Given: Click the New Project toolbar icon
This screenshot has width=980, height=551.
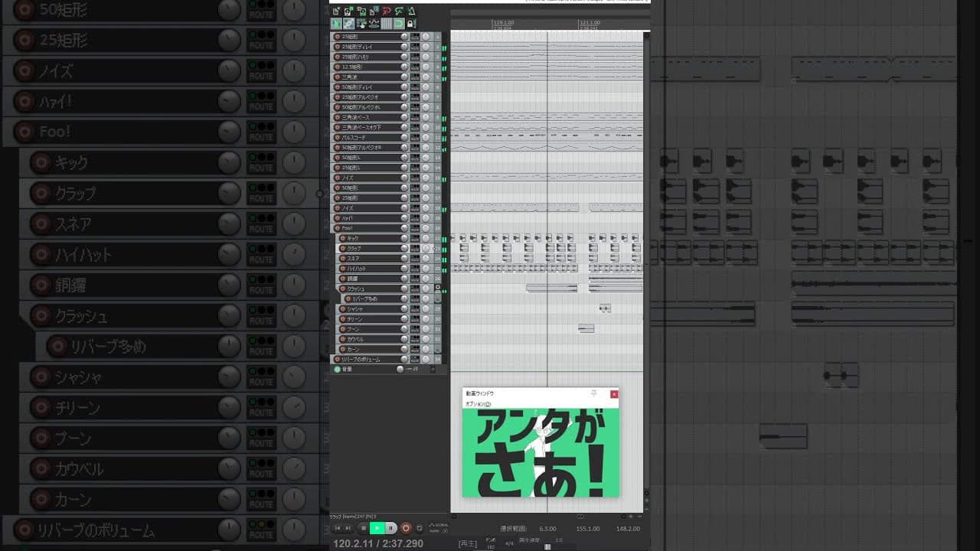Looking at the screenshot, I should (335, 11).
